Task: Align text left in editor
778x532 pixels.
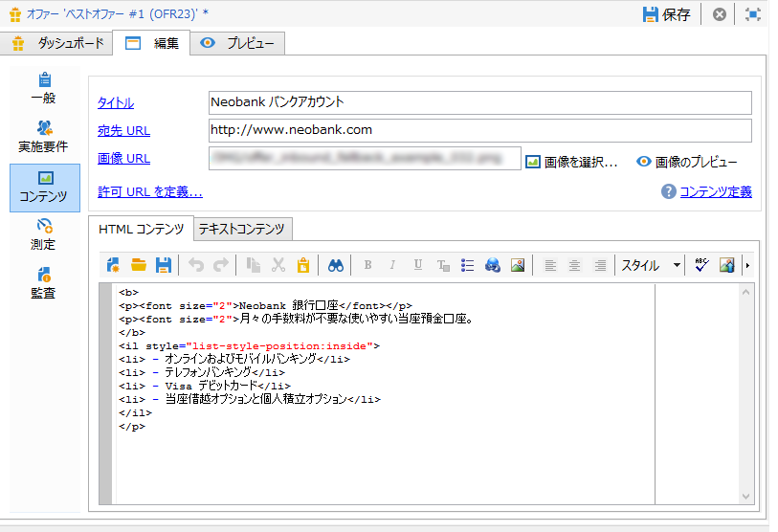Action: pyautogui.click(x=549, y=265)
